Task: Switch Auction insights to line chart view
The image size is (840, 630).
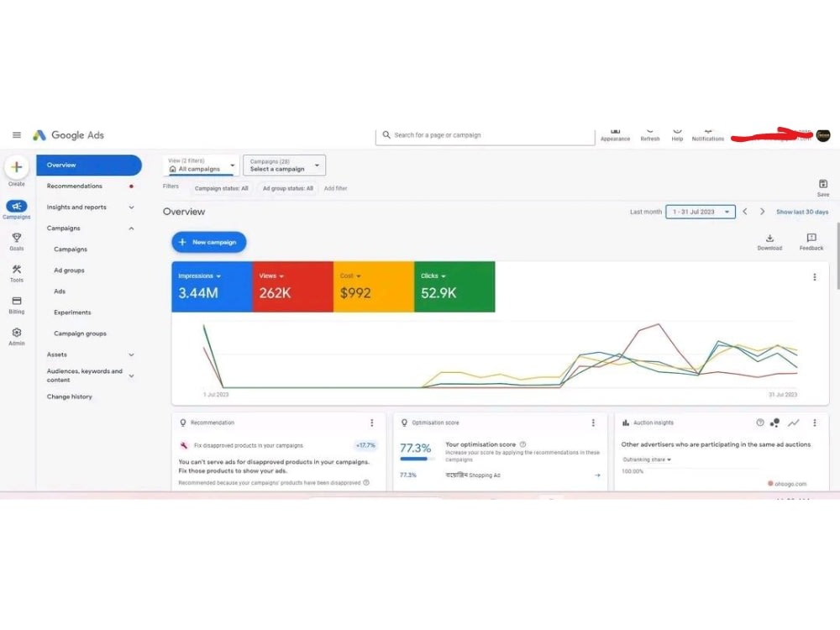Action: [794, 423]
